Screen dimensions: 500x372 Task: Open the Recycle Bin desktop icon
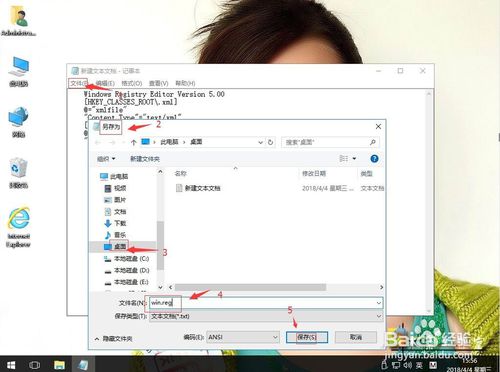18,173
